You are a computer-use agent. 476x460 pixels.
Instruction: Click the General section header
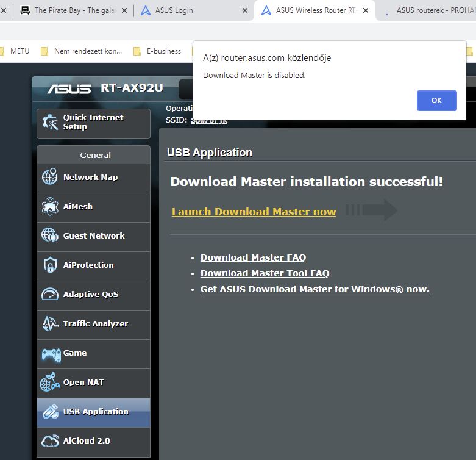[93, 155]
